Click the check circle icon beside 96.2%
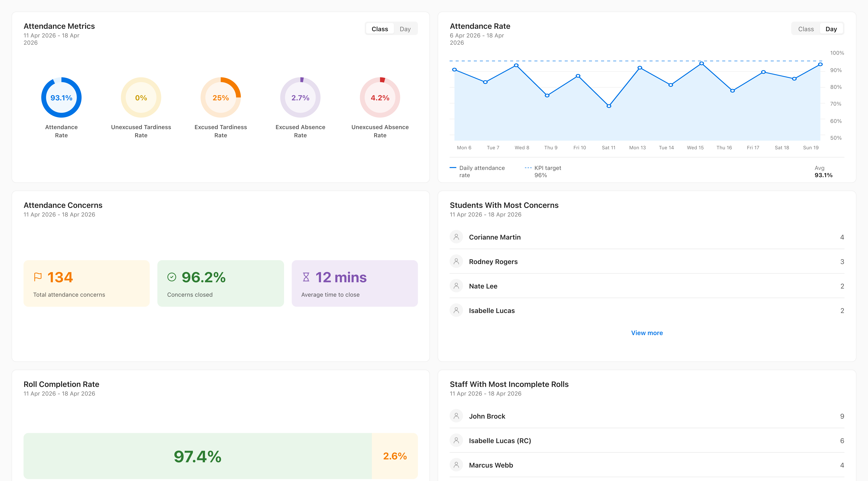The width and height of the screenshot is (868, 481). pyautogui.click(x=172, y=277)
